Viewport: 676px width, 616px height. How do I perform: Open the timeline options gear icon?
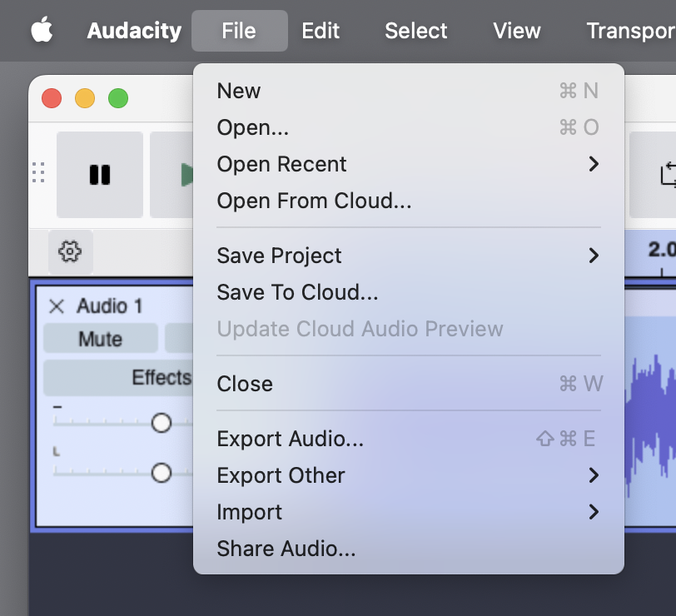pyautogui.click(x=71, y=251)
